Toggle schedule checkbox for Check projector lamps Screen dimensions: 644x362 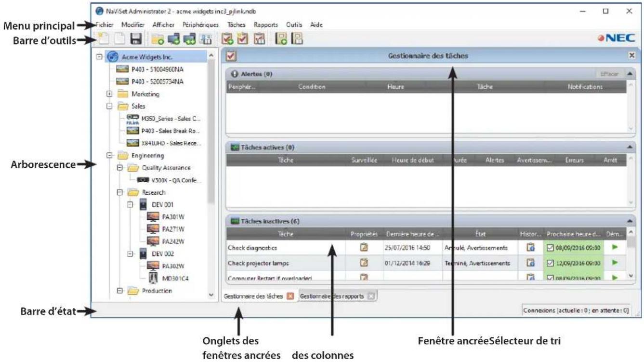pos(550,263)
